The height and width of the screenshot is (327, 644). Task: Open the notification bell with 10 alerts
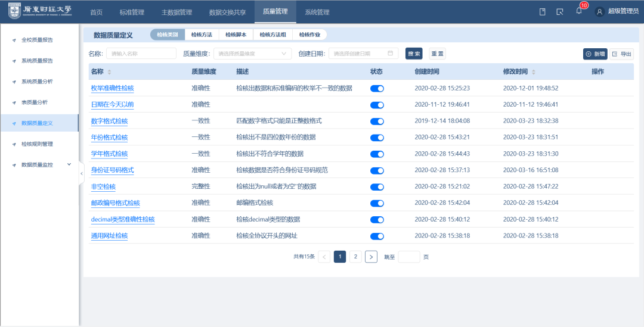click(x=578, y=11)
